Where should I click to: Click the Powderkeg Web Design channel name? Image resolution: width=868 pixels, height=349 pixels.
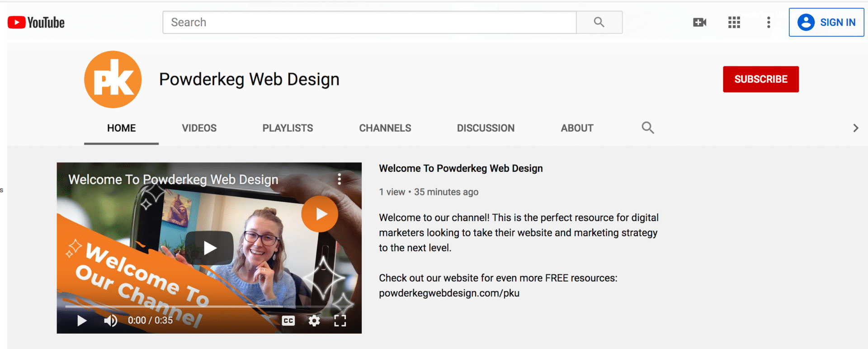[x=249, y=79]
